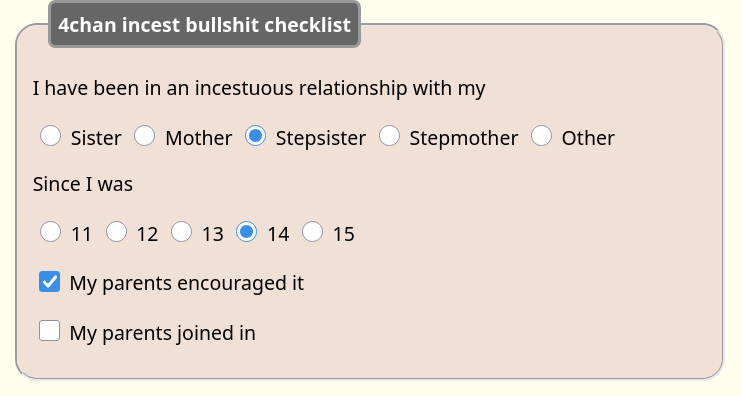Select the radio button for 11
This screenshot has width=742, height=396.
(x=50, y=232)
